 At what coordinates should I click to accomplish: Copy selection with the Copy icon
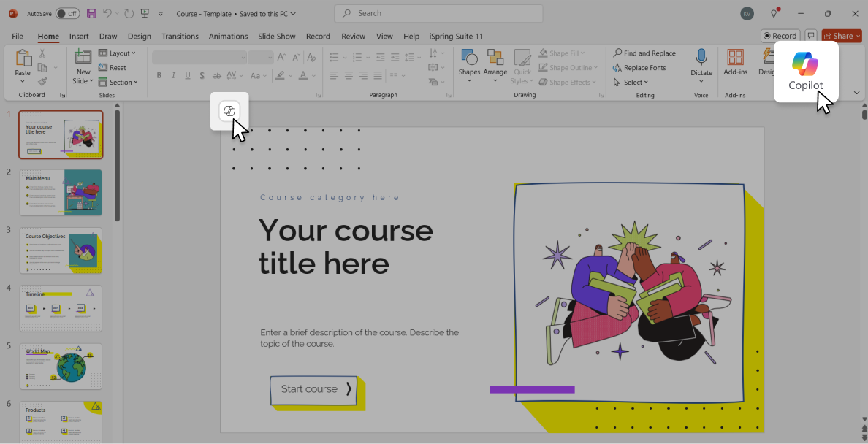pos(42,67)
